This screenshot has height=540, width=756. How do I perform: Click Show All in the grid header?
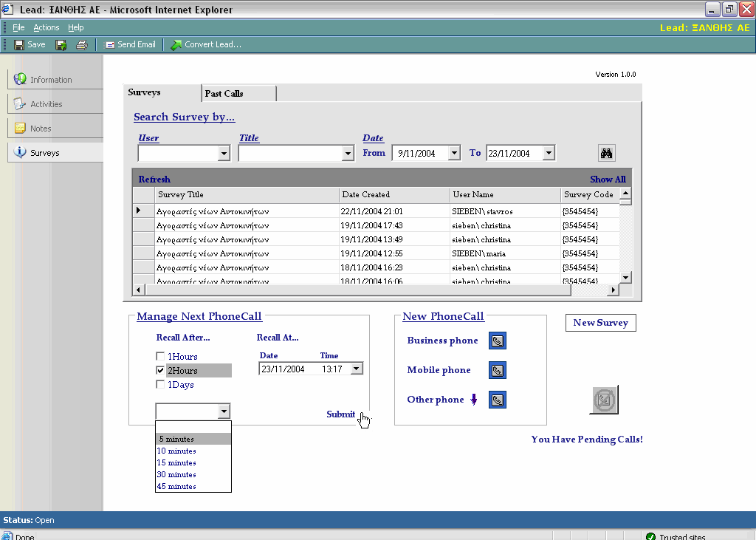coord(608,179)
